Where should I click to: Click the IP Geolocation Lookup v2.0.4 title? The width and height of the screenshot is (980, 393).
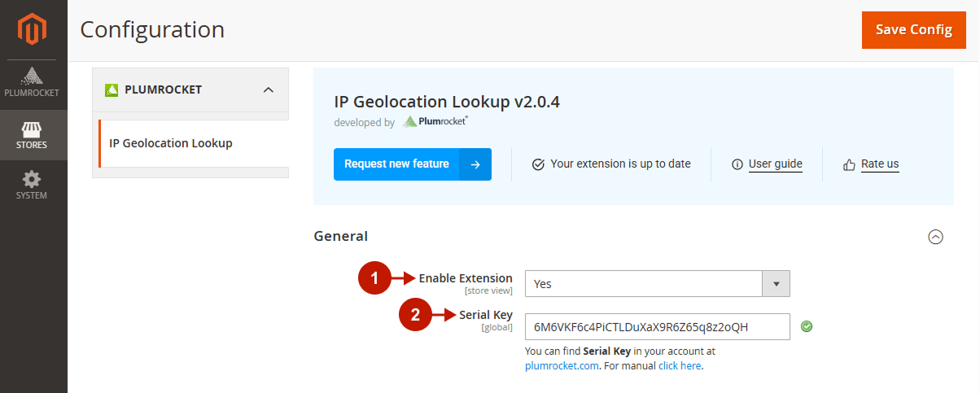(447, 102)
